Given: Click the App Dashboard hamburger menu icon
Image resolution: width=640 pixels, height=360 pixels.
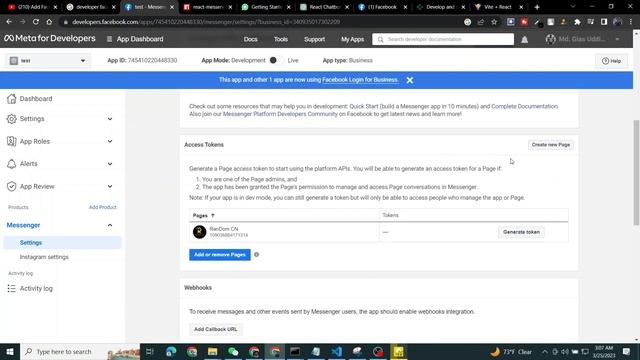Looking at the screenshot, I should [x=109, y=39].
